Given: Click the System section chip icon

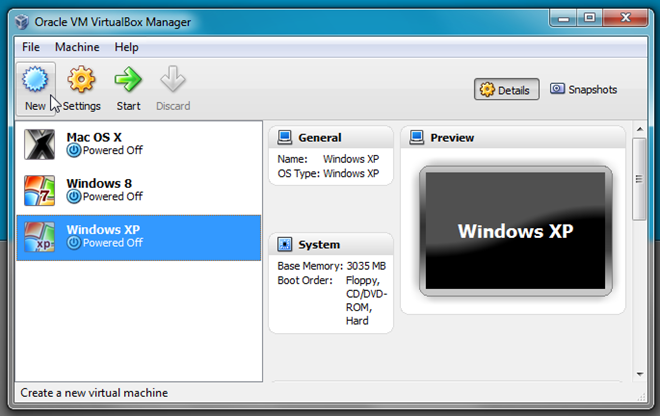Looking at the screenshot, I should pos(285,244).
